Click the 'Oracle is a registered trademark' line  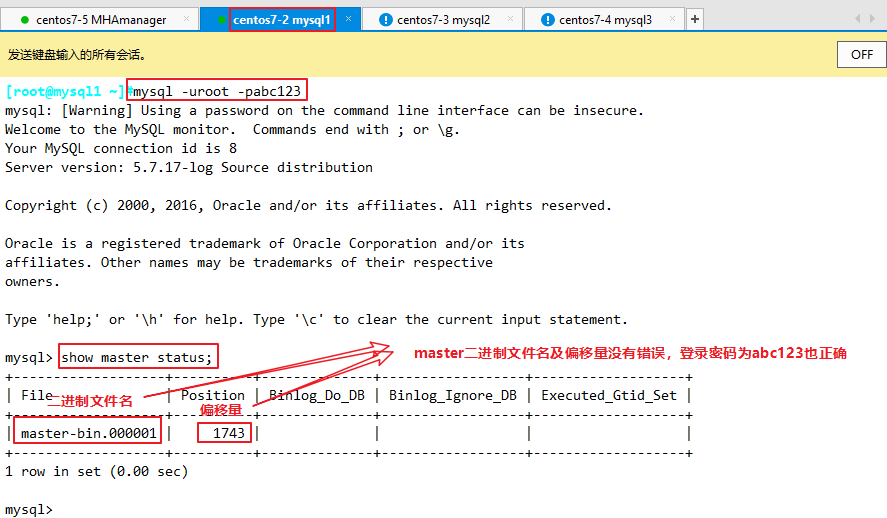click(x=265, y=244)
